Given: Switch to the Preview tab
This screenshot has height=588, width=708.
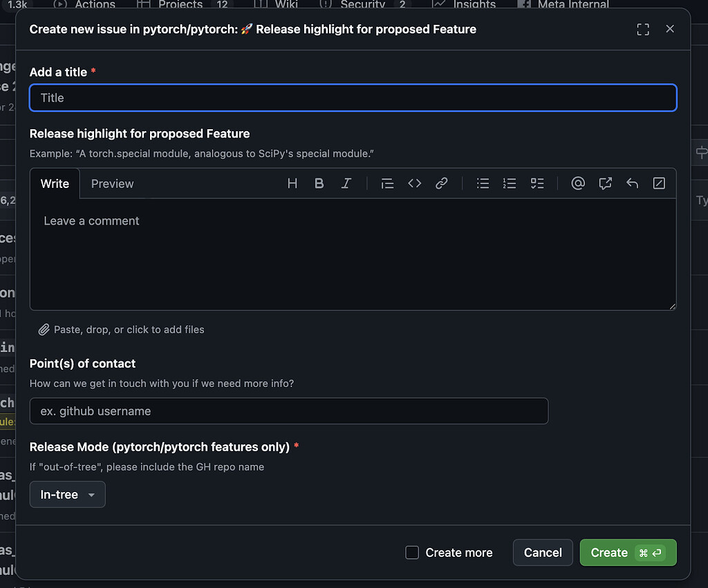Looking at the screenshot, I should [112, 184].
